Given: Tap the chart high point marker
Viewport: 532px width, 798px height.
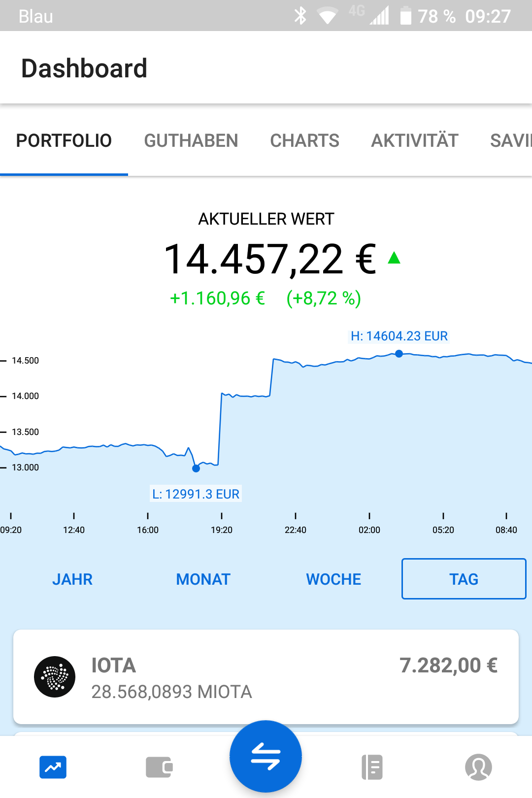Looking at the screenshot, I should coord(399,354).
